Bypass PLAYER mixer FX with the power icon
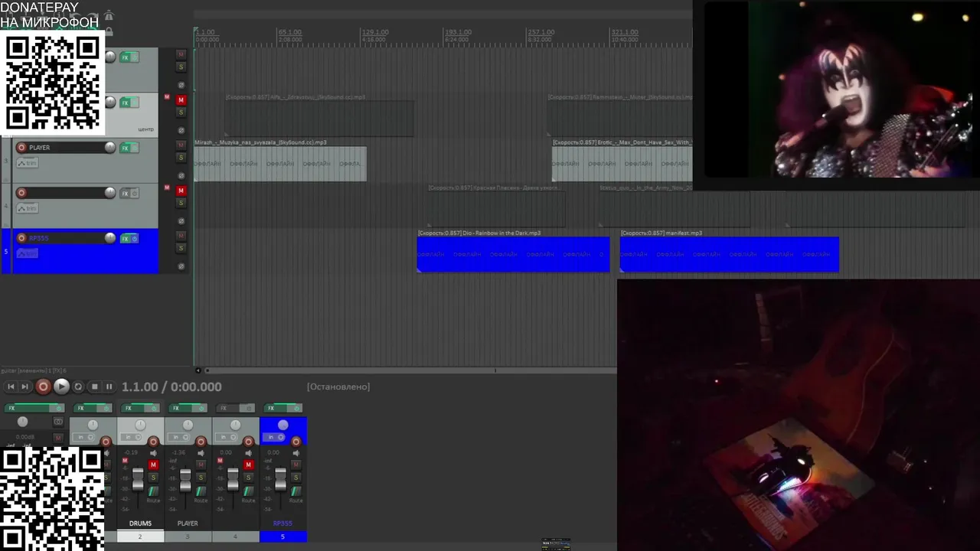The width and height of the screenshot is (980, 551). click(201, 408)
